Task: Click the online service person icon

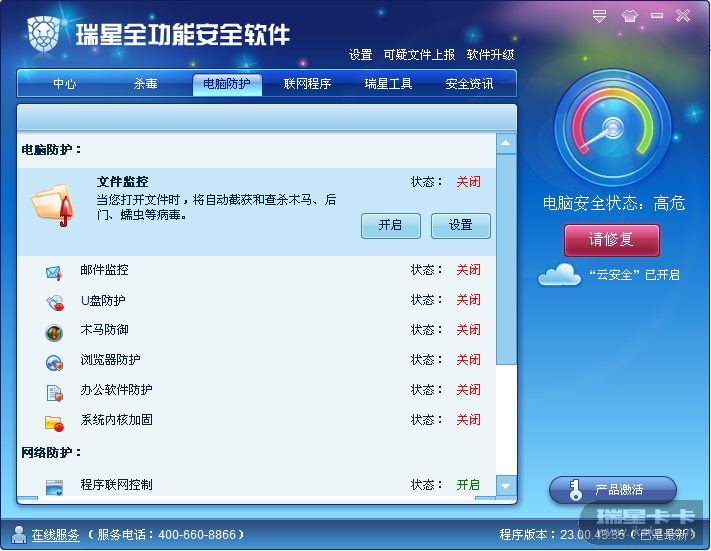Action: [x=19, y=535]
